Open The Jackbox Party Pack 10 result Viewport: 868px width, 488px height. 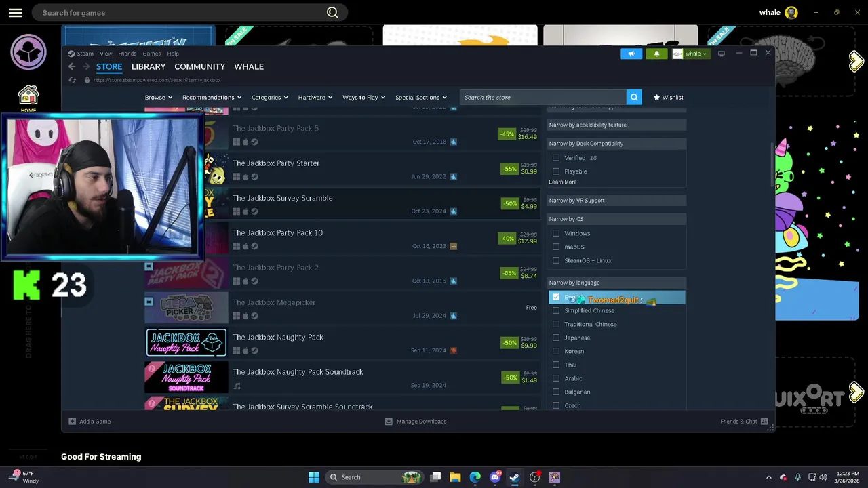point(342,239)
